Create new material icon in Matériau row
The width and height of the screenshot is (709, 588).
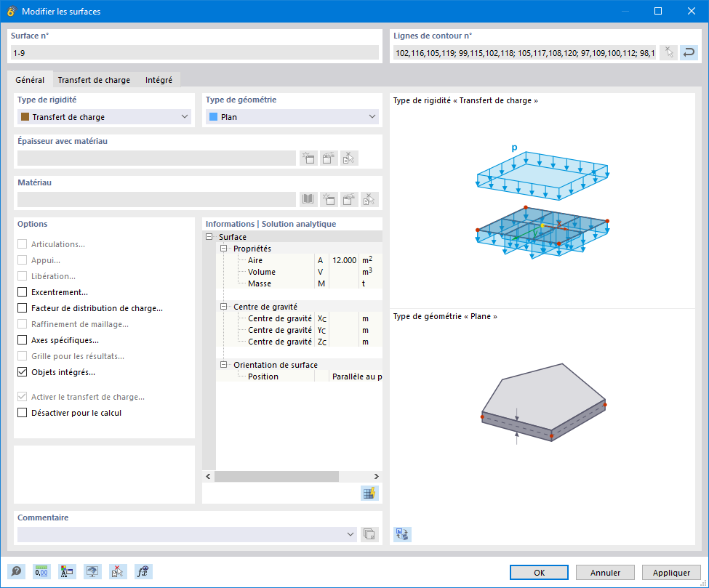329,199
